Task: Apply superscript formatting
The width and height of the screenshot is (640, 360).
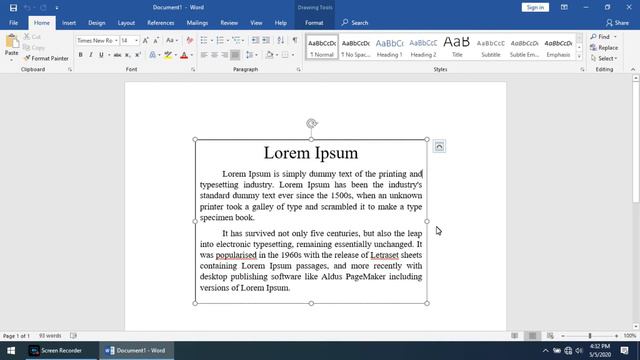Action: click(x=138, y=55)
